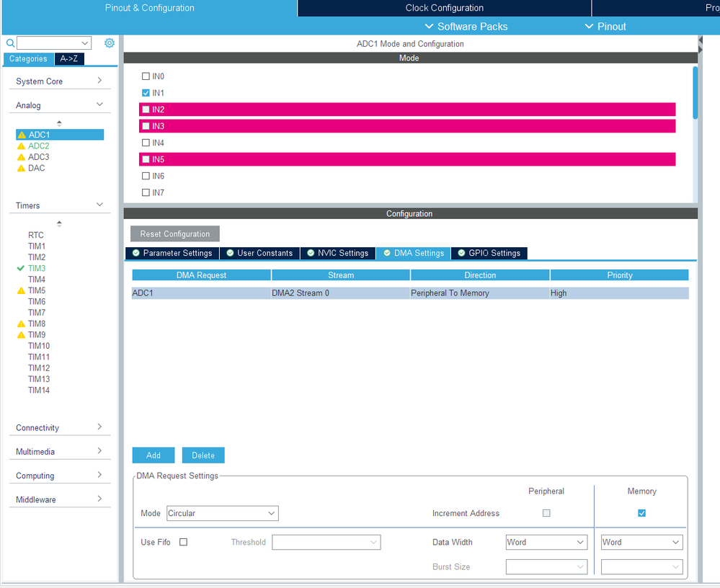Click Delete to remove the DMA request
Viewport: 720px width, 588px height.
(203, 455)
